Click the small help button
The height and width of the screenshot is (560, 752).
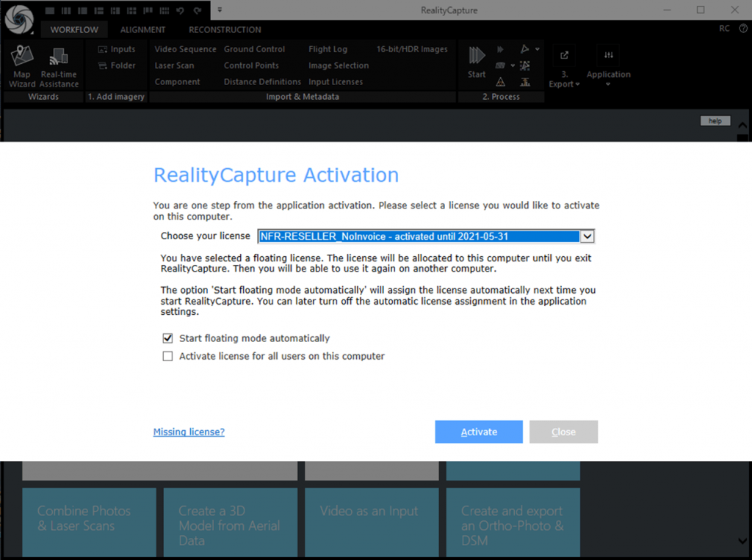click(x=715, y=121)
